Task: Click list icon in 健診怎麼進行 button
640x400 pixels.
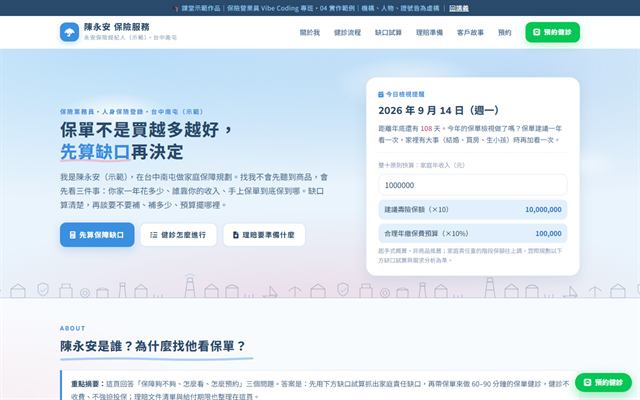Action: click(153, 235)
